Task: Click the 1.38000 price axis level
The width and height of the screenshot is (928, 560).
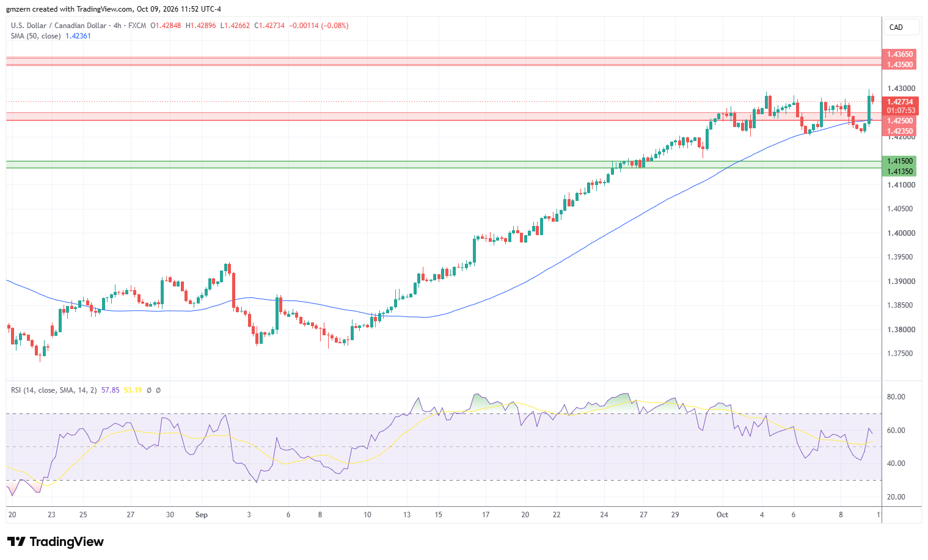Action: tap(901, 330)
